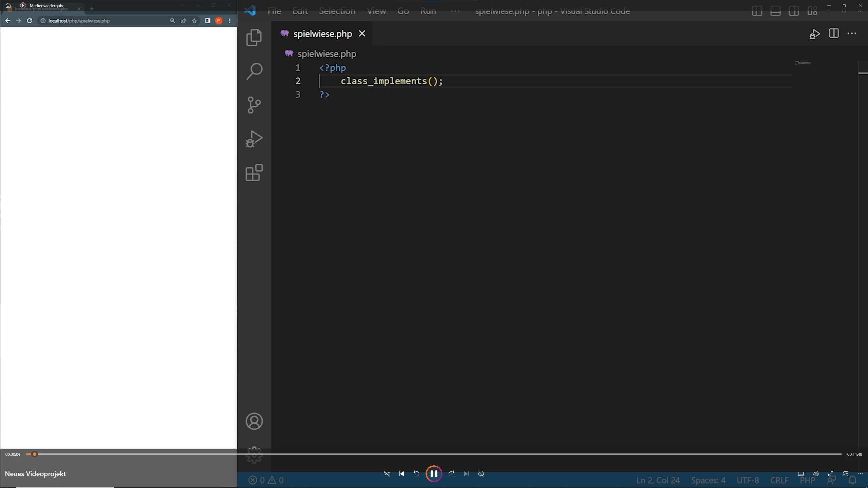868x488 pixels.
Task: Toggle repeat mode in media player
Action: [x=481, y=474]
